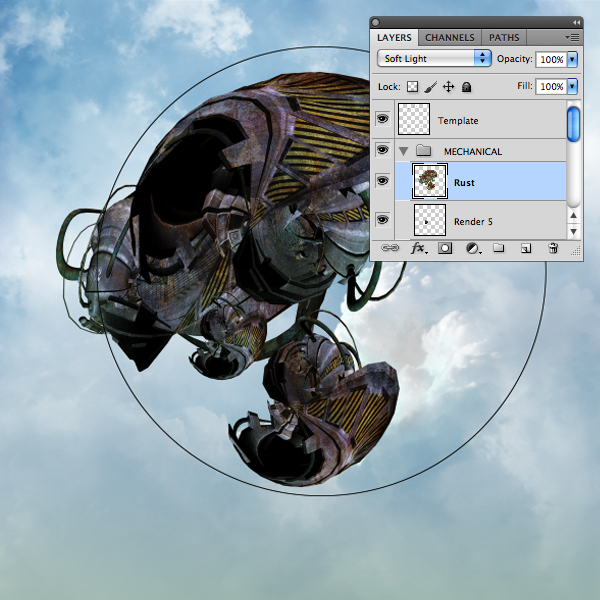Image resolution: width=600 pixels, height=600 pixels.
Task: Click the layers scroll up arrow
Action: (x=573, y=215)
